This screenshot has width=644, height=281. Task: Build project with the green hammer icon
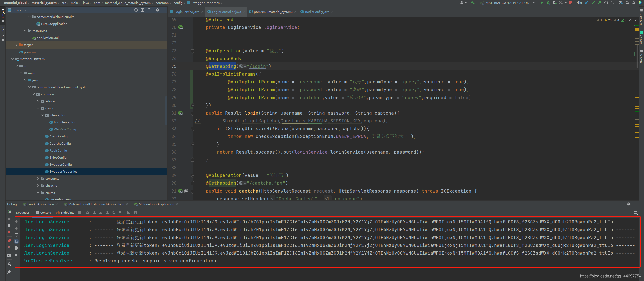(x=473, y=3)
